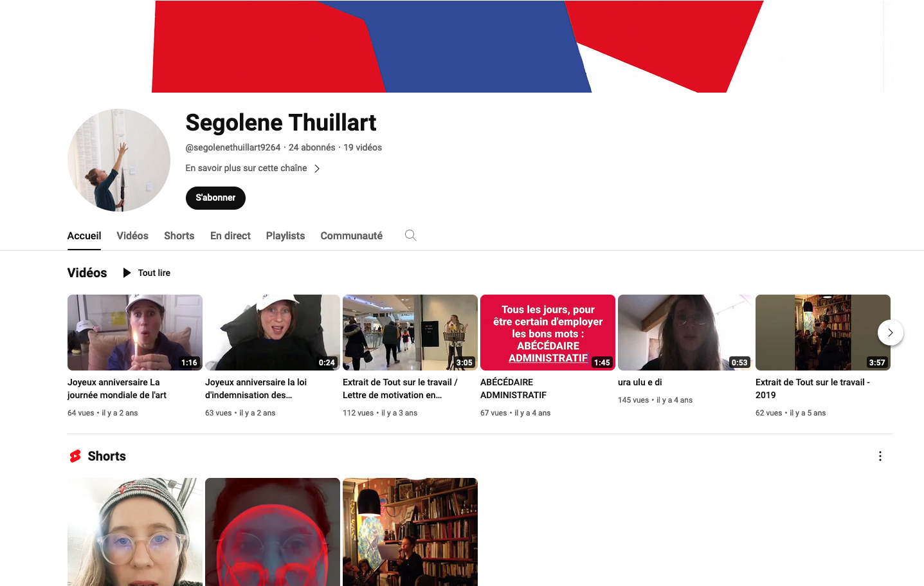924x586 pixels.
Task: Select the Playlists tab
Action: coord(285,235)
